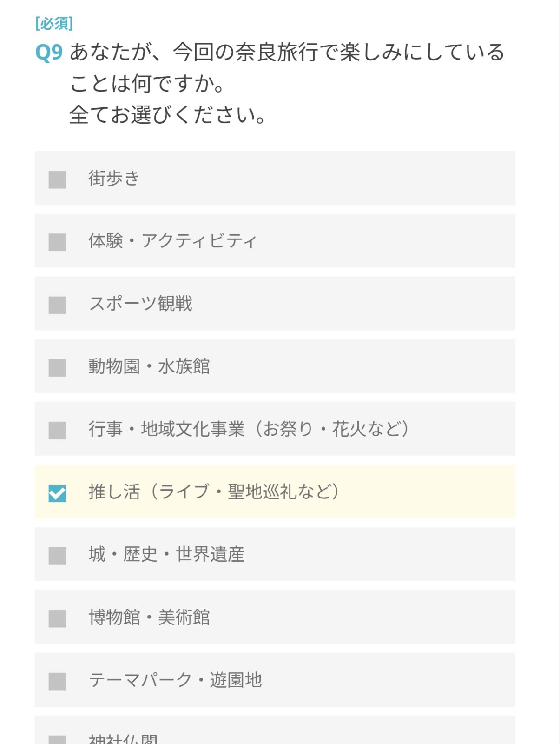The width and height of the screenshot is (560, 744).
Task: Toggle the 博物館・美術館 checkbox
Action: 57,618
